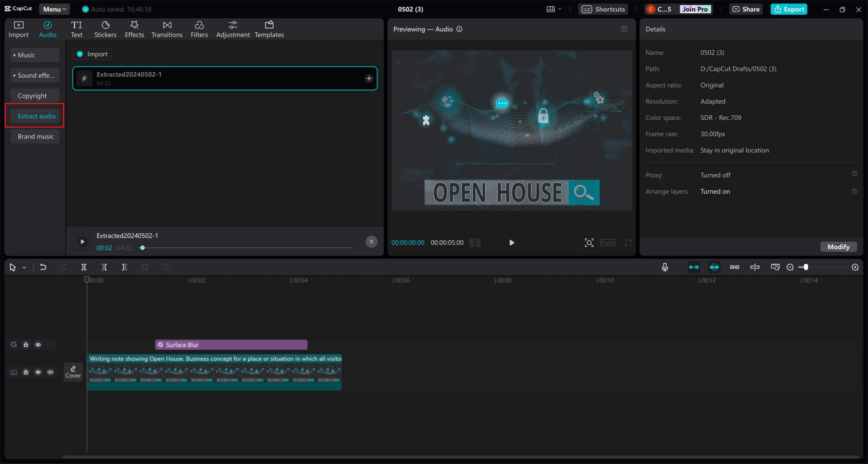Toggle visibility of the Surface Blur track

38,345
